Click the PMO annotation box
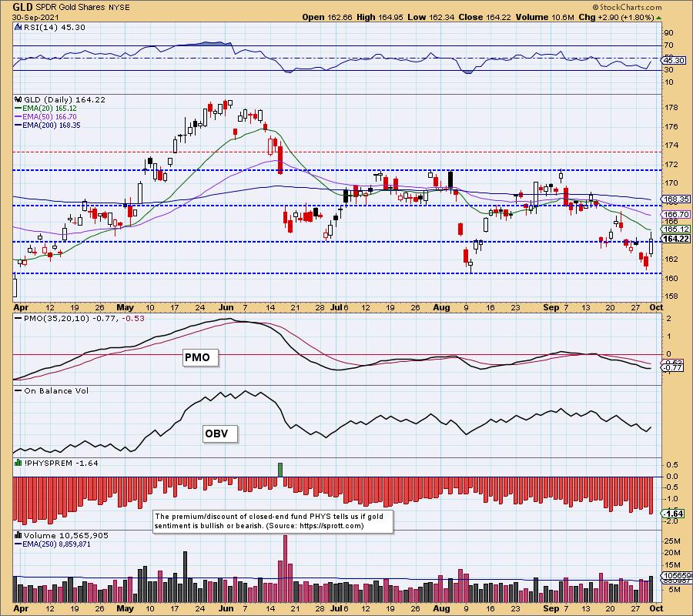 tap(200, 357)
